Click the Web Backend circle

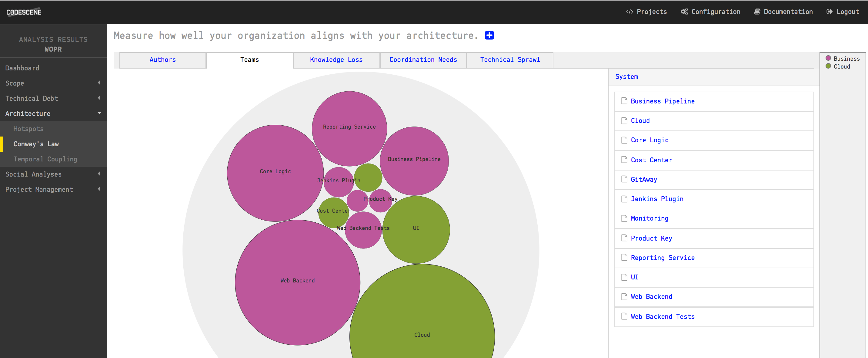click(298, 282)
